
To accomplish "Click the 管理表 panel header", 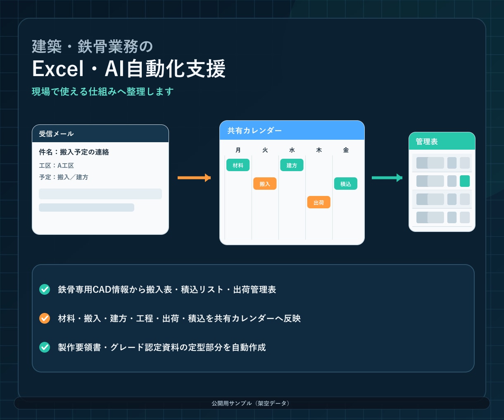I will (x=442, y=141).
